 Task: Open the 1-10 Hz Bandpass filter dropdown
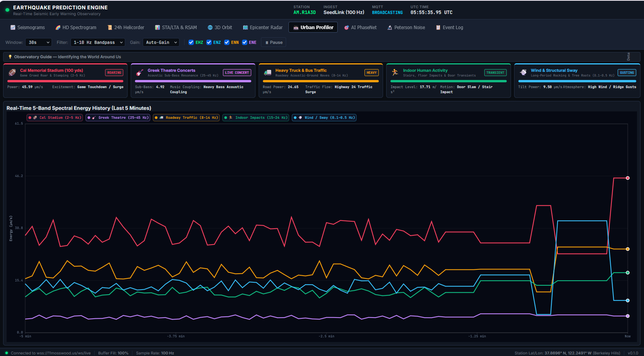coord(98,42)
